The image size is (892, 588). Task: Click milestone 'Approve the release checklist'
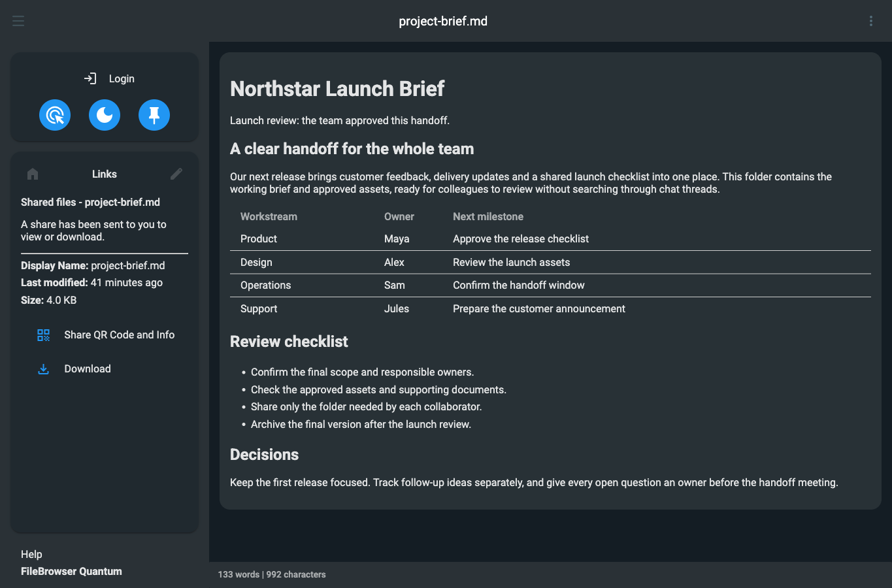[521, 239]
